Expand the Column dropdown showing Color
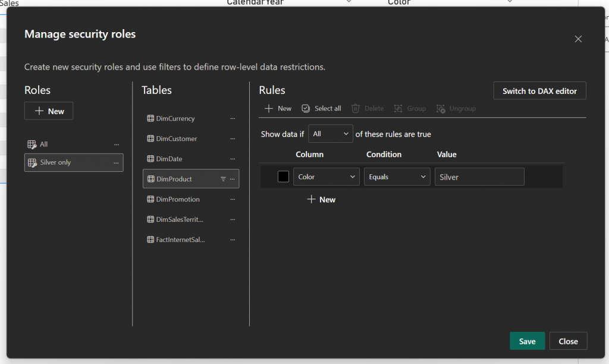This screenshot has width=609, height=364. [326, 177]
